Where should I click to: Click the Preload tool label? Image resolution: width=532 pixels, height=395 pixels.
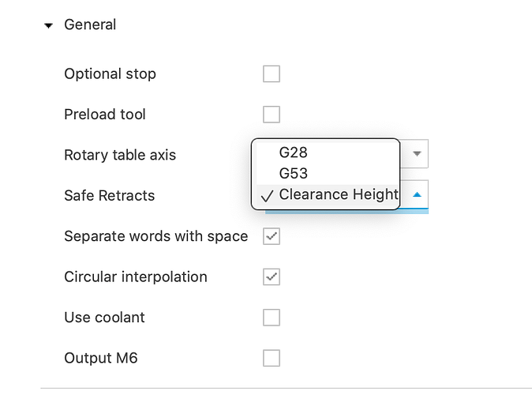[105, 115]
